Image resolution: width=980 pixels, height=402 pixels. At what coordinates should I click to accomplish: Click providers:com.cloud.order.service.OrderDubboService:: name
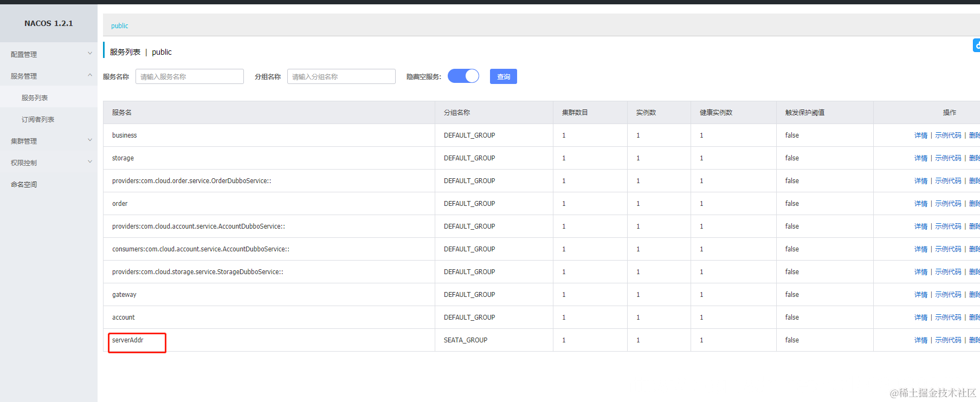pyautogui.click(x=192, y=181)
